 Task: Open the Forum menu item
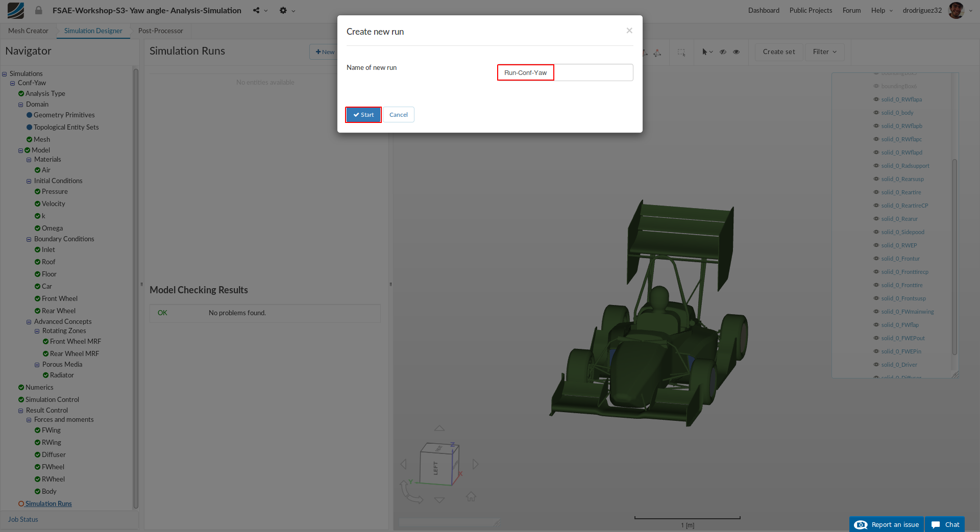[x=851, y=10]
